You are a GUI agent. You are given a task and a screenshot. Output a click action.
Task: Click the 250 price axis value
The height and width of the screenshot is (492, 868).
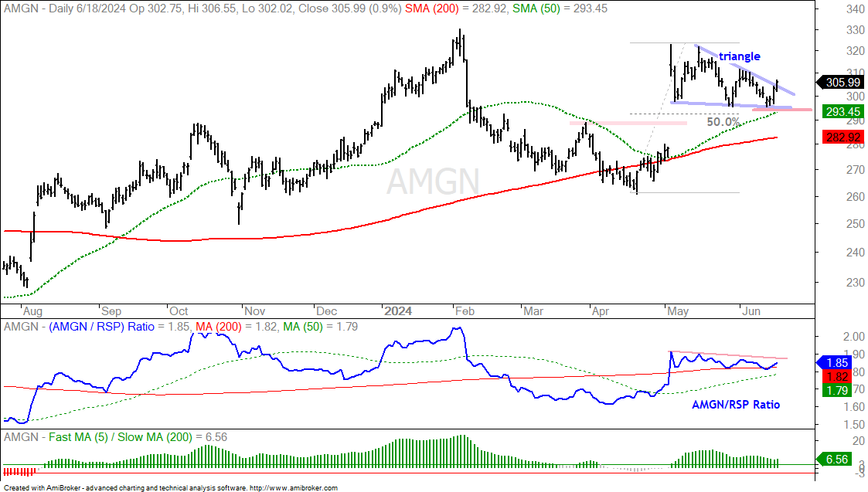(x=856, y=223)
